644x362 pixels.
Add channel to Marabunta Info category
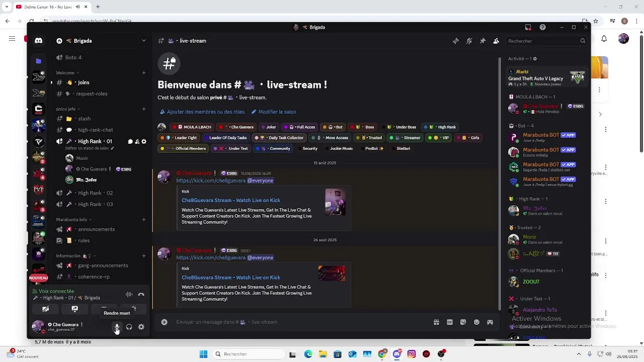click(144, 220)
